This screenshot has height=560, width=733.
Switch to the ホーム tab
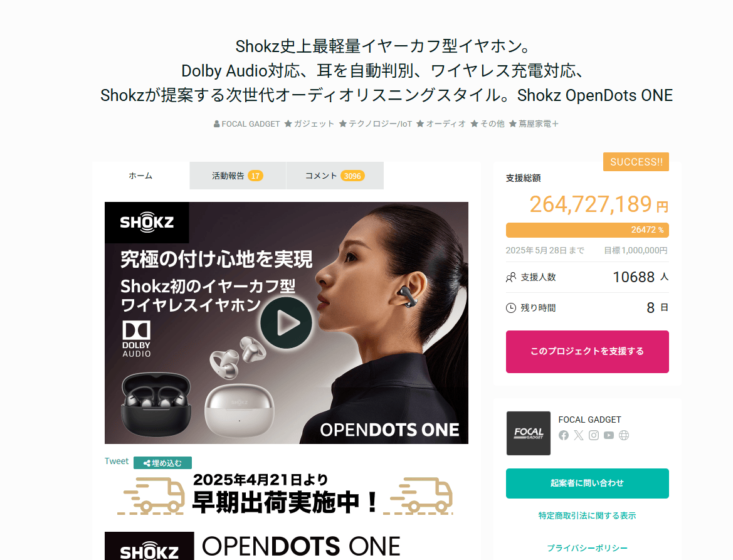pyautogui.click(x=140, y=176)
